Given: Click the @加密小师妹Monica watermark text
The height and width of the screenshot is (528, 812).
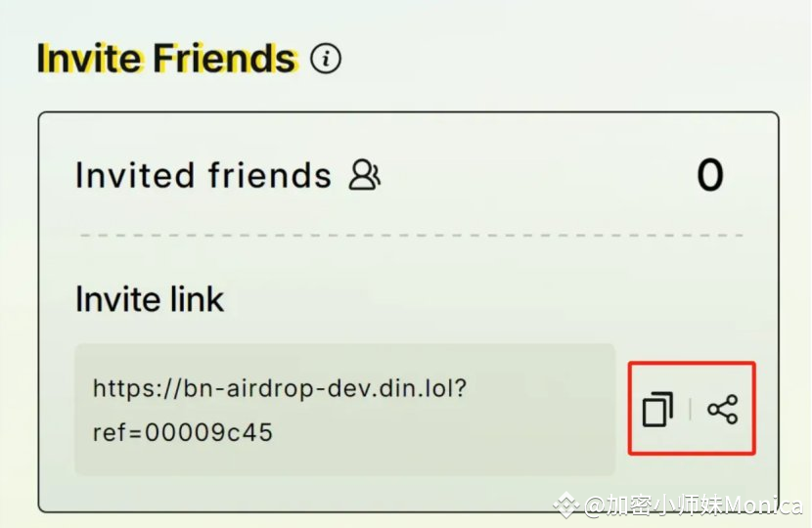Looking at the screenshot, I should (x=693, y=505).
